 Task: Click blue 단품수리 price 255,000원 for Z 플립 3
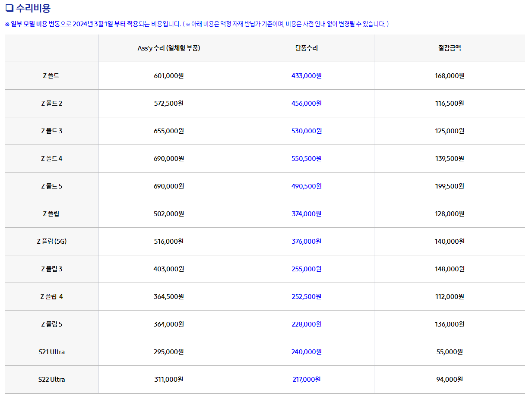pos(307,269)
